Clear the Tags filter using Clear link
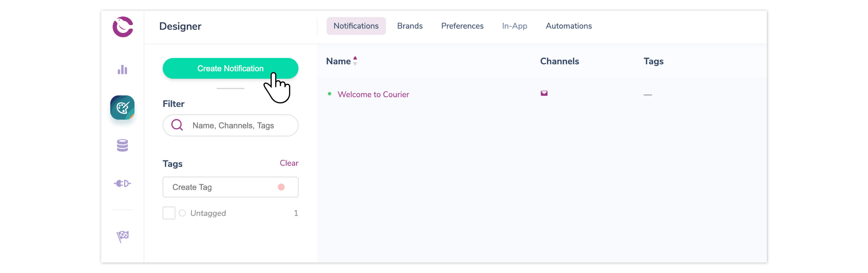The width and height of the screenshot is (868, 273). [289, 163]
